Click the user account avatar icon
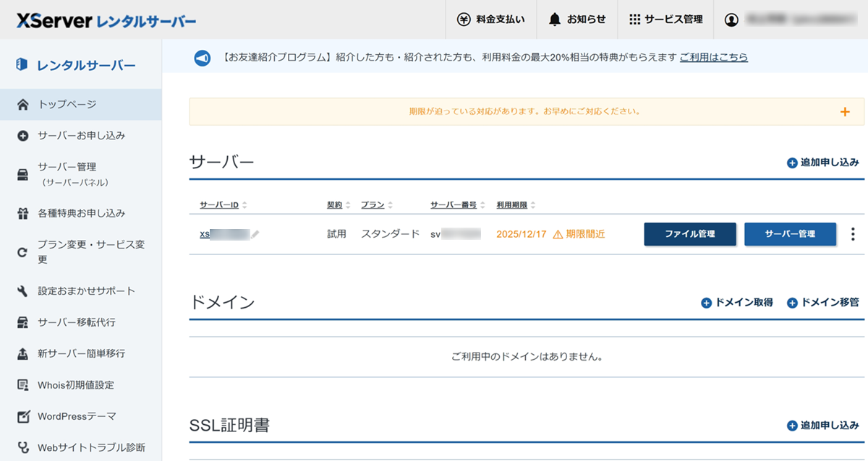 point(731,20)
